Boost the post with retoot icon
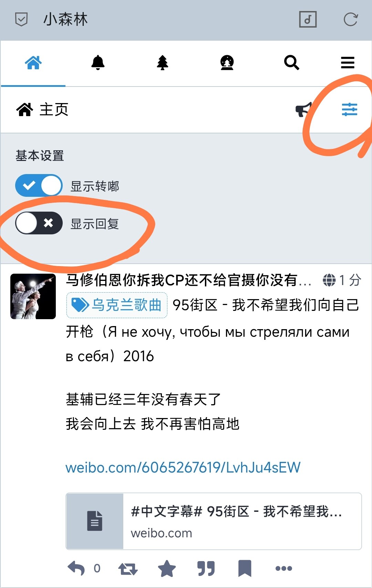Screen dimensions: 372x588 tap(128, 568)
